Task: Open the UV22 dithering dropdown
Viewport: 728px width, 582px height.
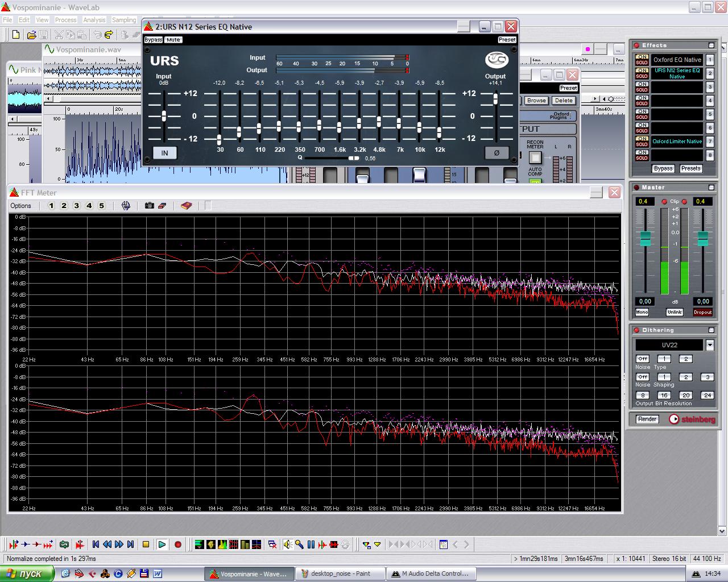Action: 710,345
